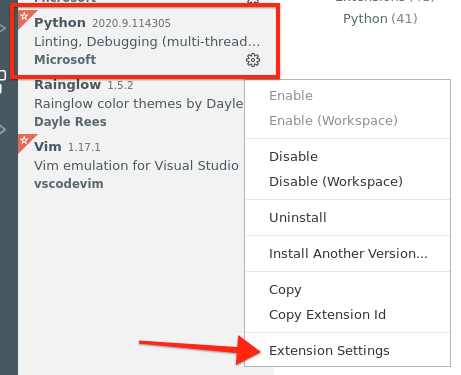This screenshot has height=375, width=461.
Task: Choose Uninstall from the context menu
Action: point(298,218)
